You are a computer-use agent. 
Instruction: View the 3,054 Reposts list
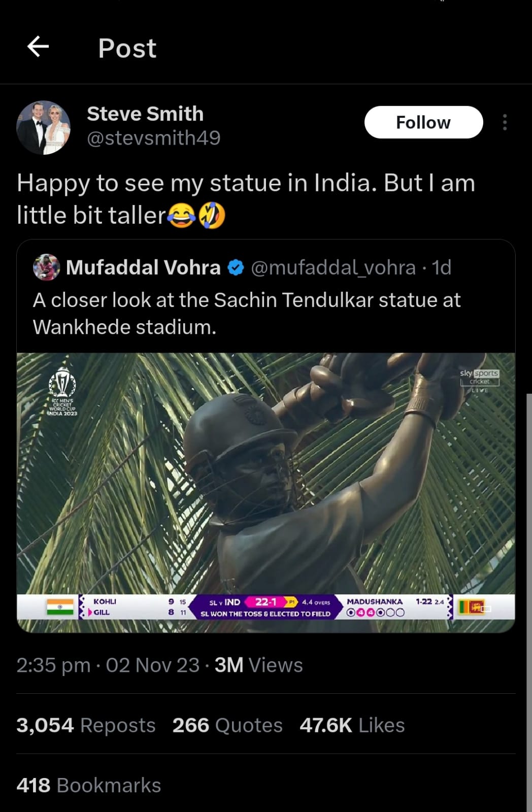click(x=86, y=725)
